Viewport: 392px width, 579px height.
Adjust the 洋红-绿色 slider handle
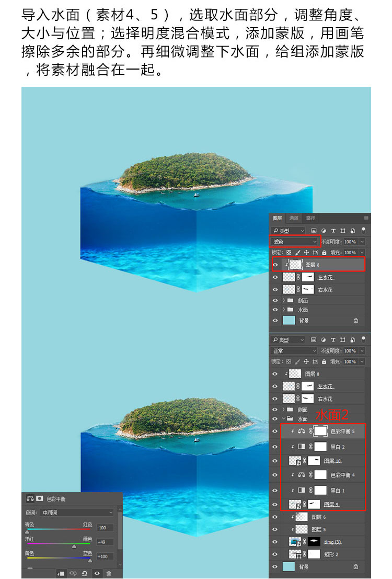(74, 546)
